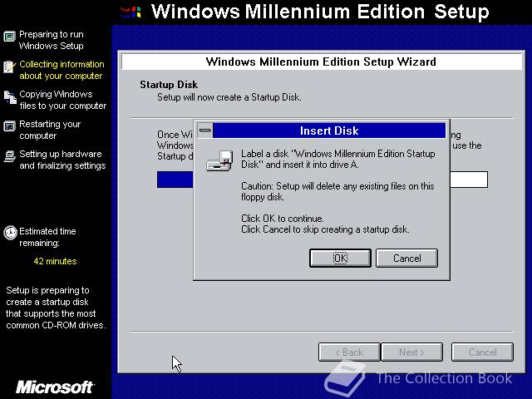Click 'Click Cancel to skip creating' text

tap(325, 229)
